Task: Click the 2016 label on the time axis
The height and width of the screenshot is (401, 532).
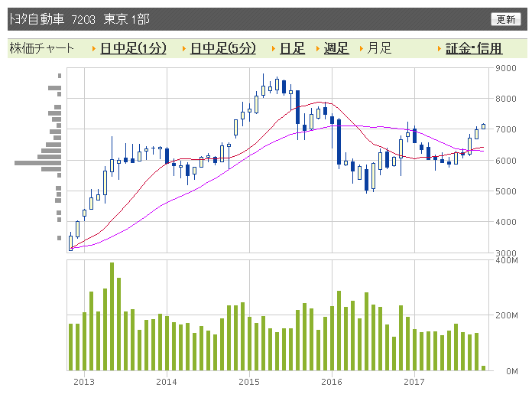Action: [x=331, y=381]
